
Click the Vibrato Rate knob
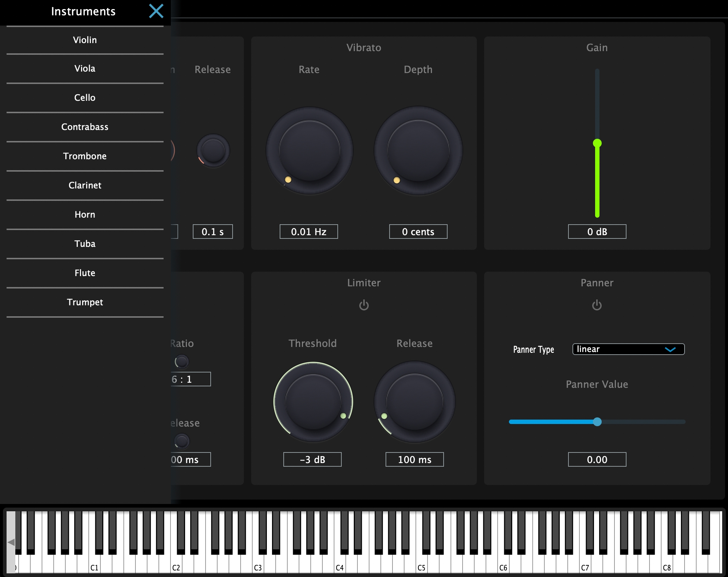(309, 150)
